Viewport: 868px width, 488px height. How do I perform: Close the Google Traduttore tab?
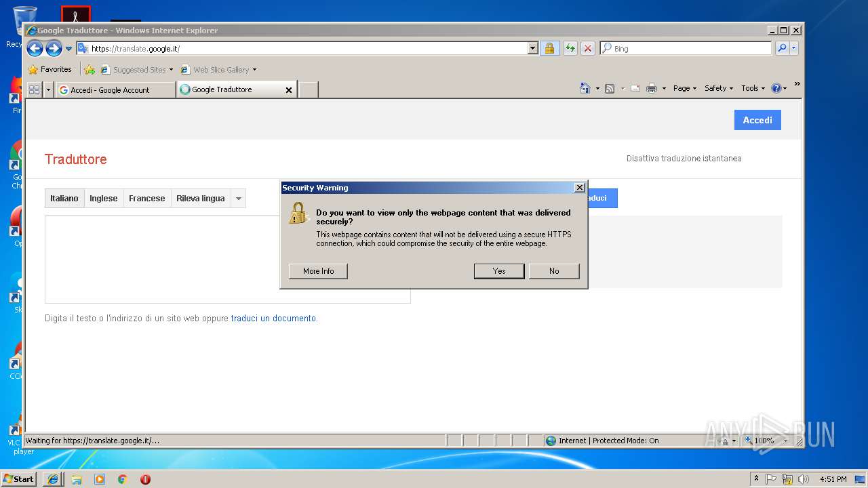pos(289,89)
